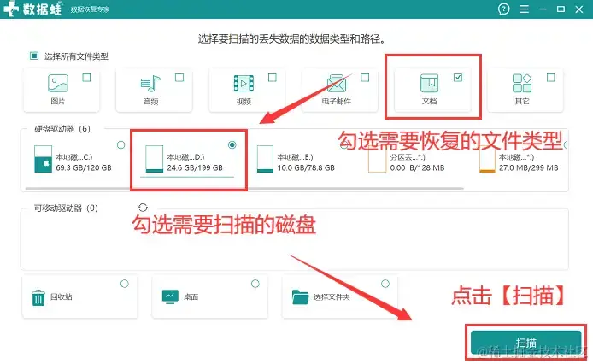
Task: Check the 图片 checkbox
Action: point(86,78)
